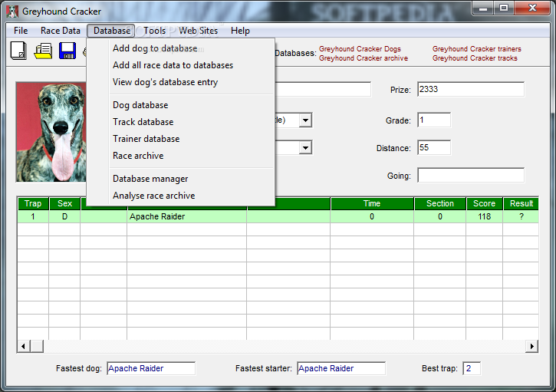Click the table scrollbar left arrow
Image resolution: width=556 pixels, height=392 pixels.
(x=24, y=346)
